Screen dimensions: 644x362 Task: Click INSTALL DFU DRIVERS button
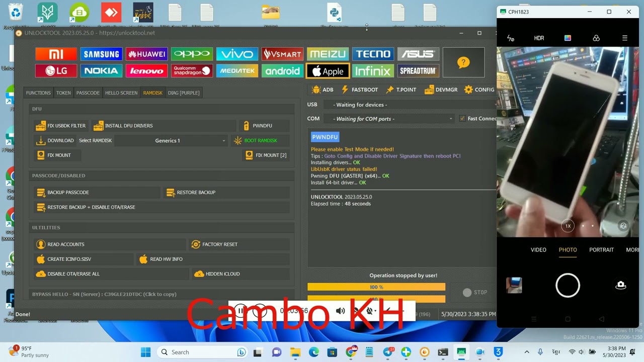164,126
